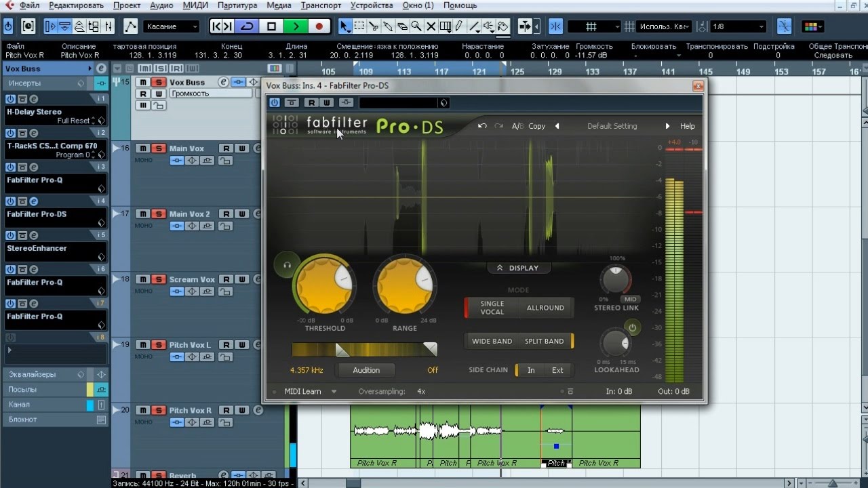Screen dimensions: 868x488
Task: Mute the Main Vox track
Action: coord(143,148)
